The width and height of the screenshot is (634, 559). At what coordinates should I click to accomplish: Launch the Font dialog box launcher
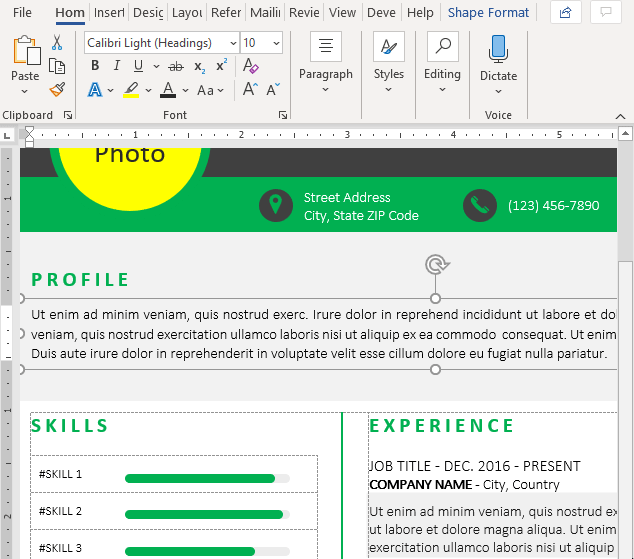283,116
